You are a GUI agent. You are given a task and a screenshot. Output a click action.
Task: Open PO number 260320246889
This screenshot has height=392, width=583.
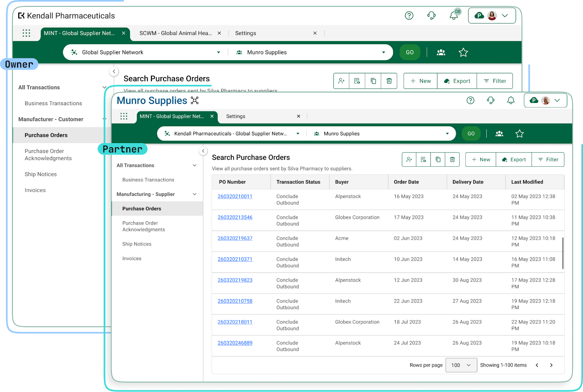[235, 343]
